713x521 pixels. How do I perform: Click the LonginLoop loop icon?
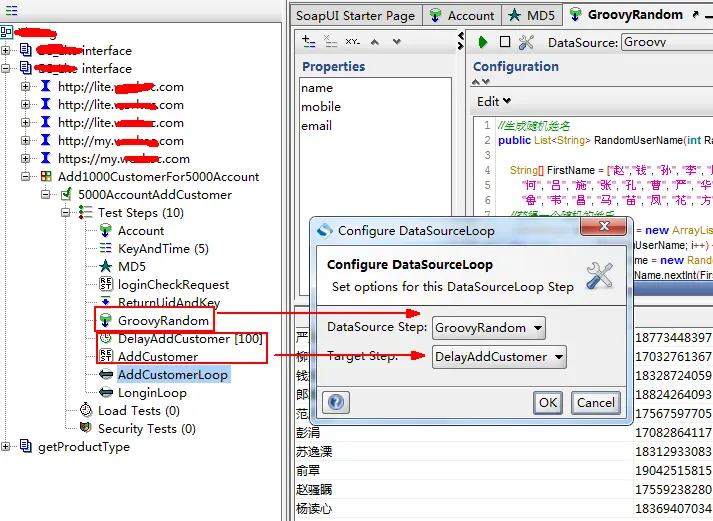(106, 392)
